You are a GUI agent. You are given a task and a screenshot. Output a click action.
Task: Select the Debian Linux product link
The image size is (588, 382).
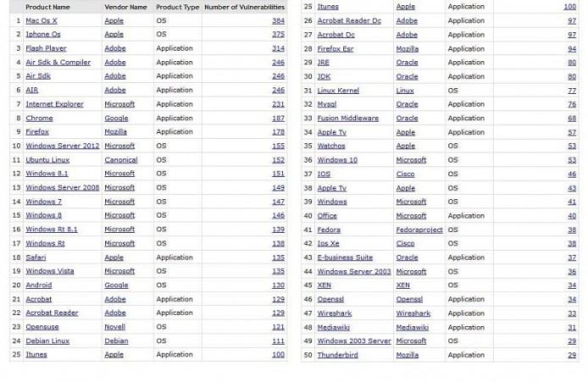click(46, 340)
